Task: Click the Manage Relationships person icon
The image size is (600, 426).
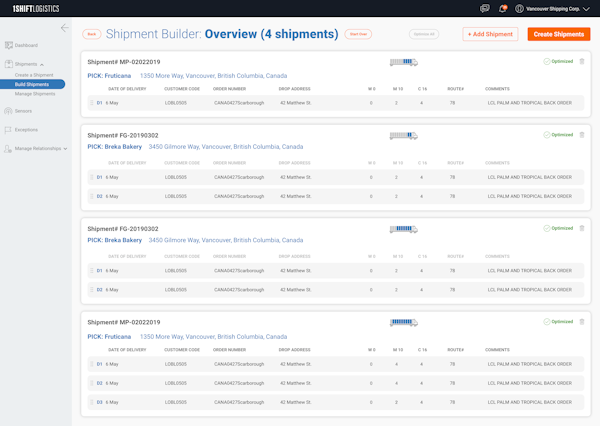Action: click(8, 149)
